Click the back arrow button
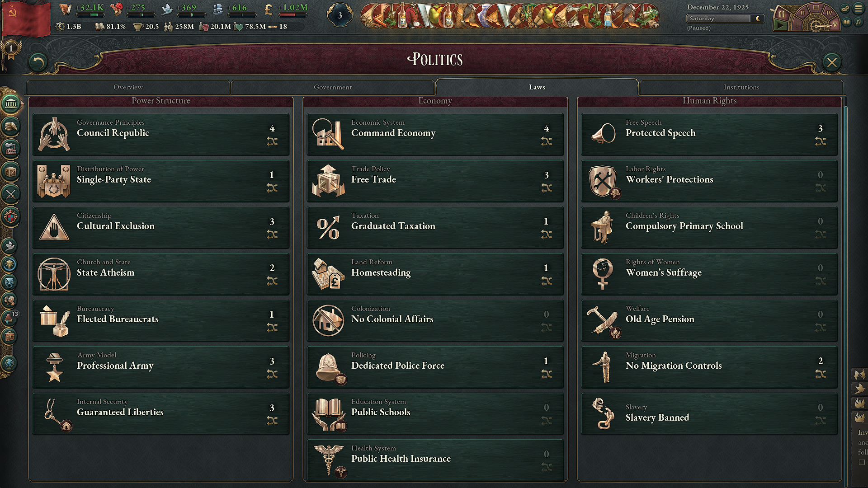 click(x=38, y=62)
